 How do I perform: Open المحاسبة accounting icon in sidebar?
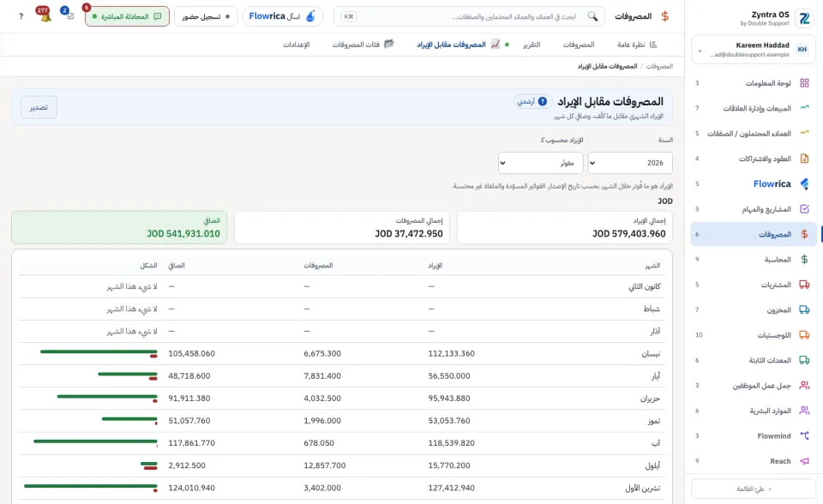[804, 260]
